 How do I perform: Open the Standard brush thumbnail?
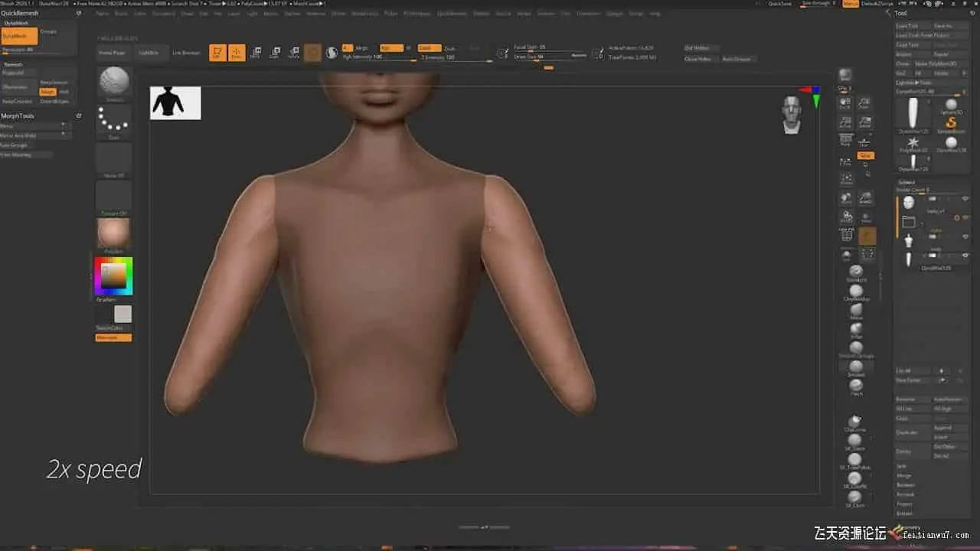[114, 82]
